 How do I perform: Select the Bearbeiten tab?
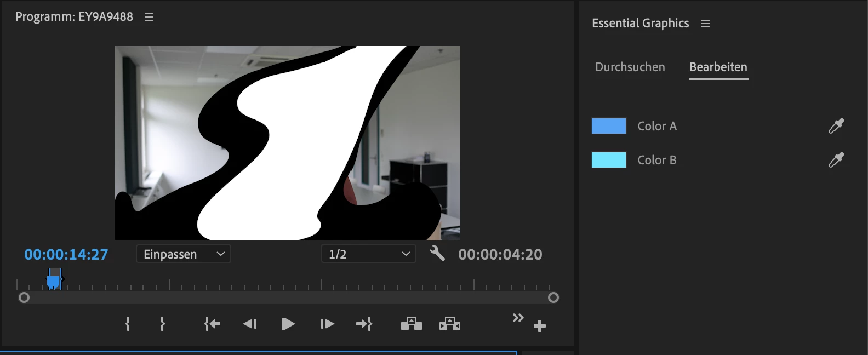[x=718, y=67]
